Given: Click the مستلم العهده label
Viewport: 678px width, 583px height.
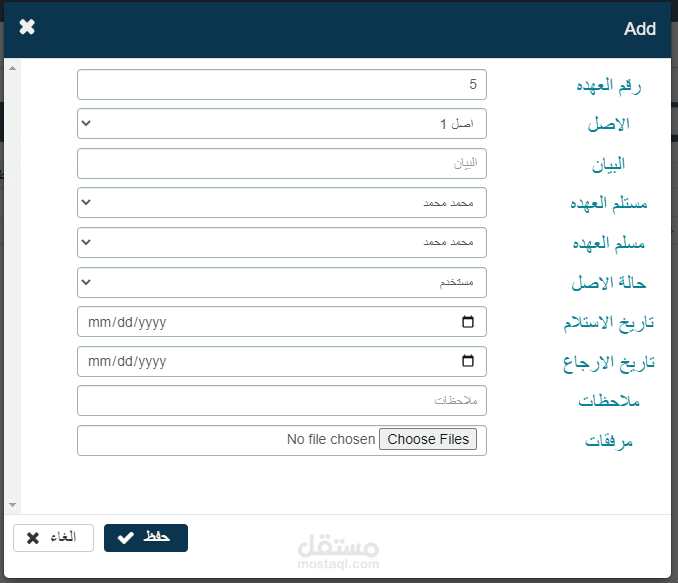Looking at the screenshot, I should [608, 203].
